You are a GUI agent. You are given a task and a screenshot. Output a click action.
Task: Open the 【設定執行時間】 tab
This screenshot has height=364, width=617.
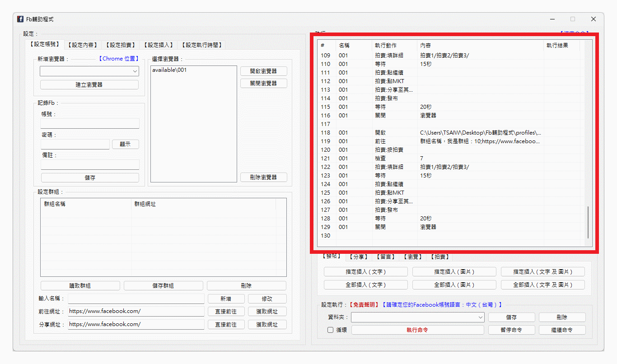pos(201,45)
